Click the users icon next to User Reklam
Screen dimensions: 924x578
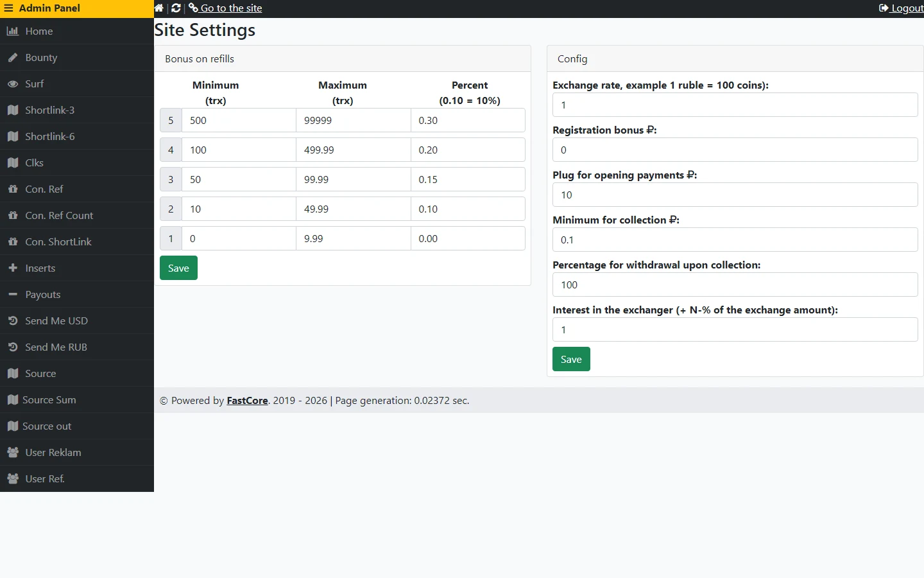13,452
